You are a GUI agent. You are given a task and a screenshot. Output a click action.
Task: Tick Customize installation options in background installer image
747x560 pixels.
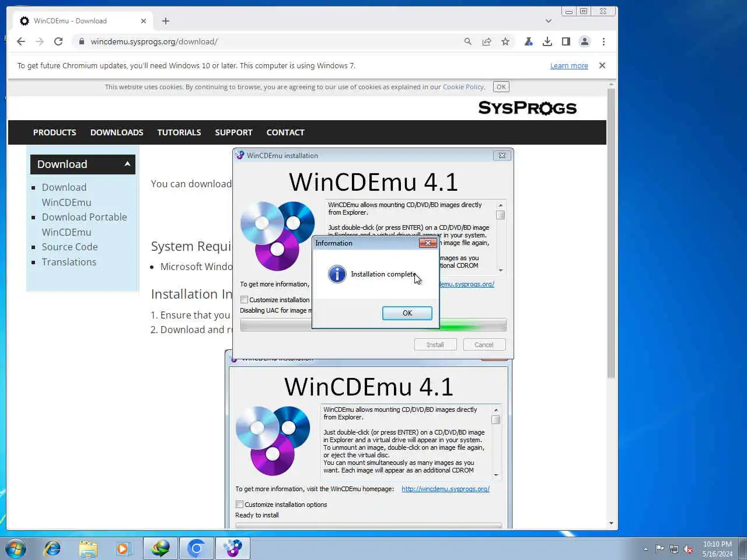click(239, 505)
